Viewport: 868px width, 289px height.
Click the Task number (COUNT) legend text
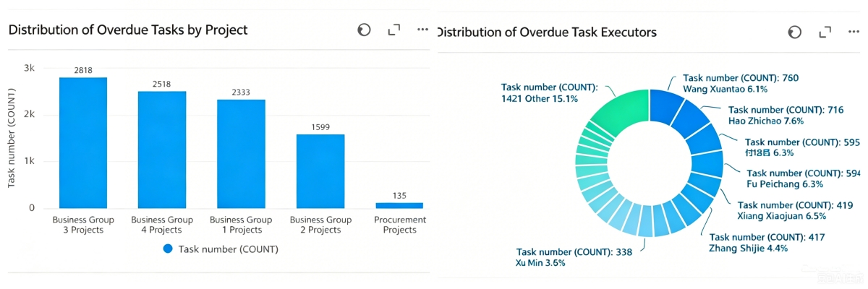coord(228,249)
